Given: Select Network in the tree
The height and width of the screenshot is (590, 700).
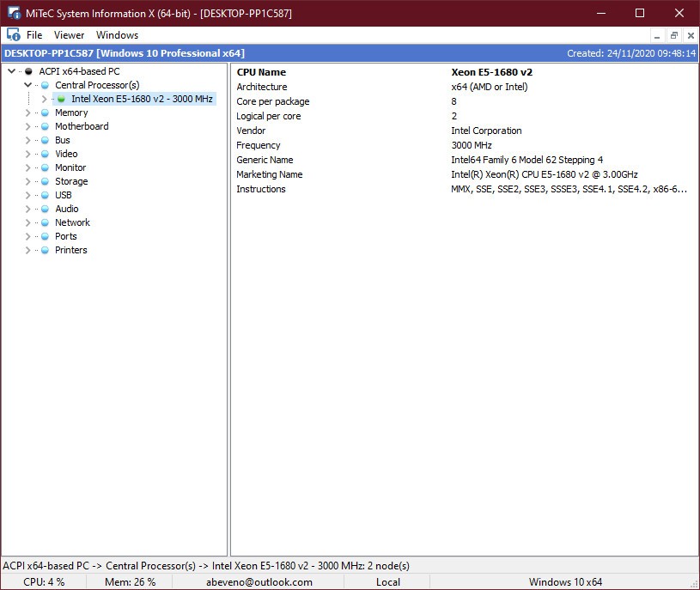Looking at the screenshot, I should (x=72, y=222).
